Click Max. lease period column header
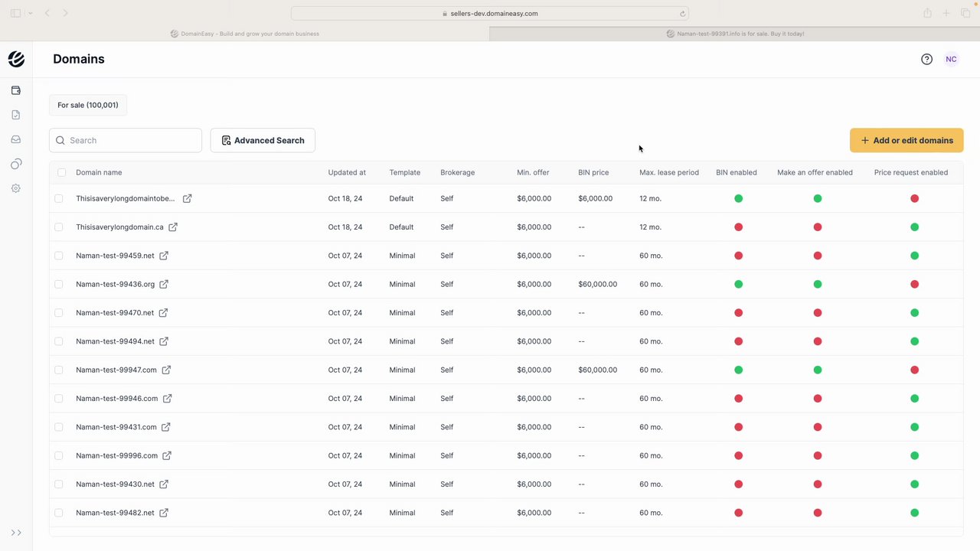The width and height of the screenshot is (980, 551). coord(669,172)
